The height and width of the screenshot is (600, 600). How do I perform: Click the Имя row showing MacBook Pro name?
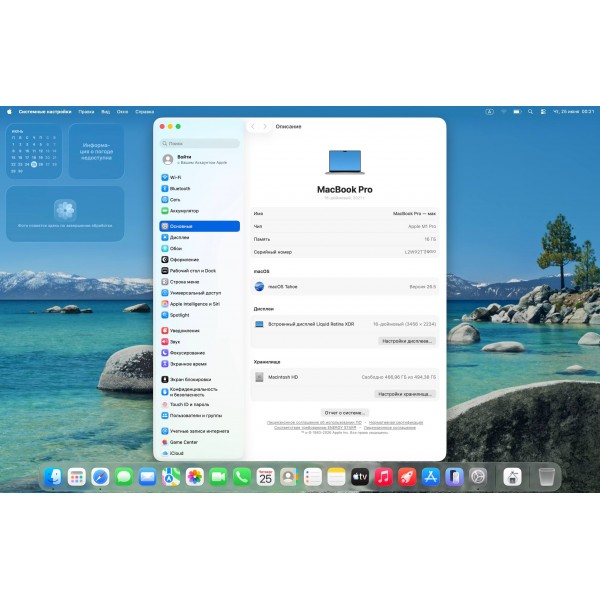coord(344,214)
